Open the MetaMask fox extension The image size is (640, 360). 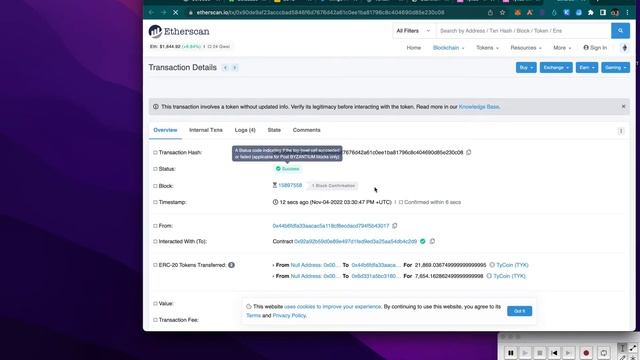pos(518,13)
